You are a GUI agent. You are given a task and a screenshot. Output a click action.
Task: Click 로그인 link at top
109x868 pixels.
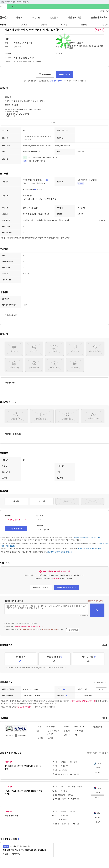click(102, 11)
